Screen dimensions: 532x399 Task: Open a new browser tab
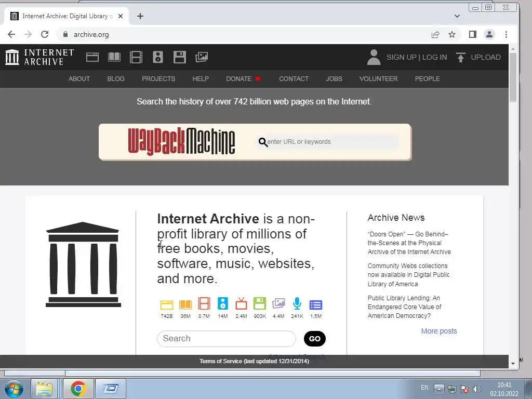point(140,16)
